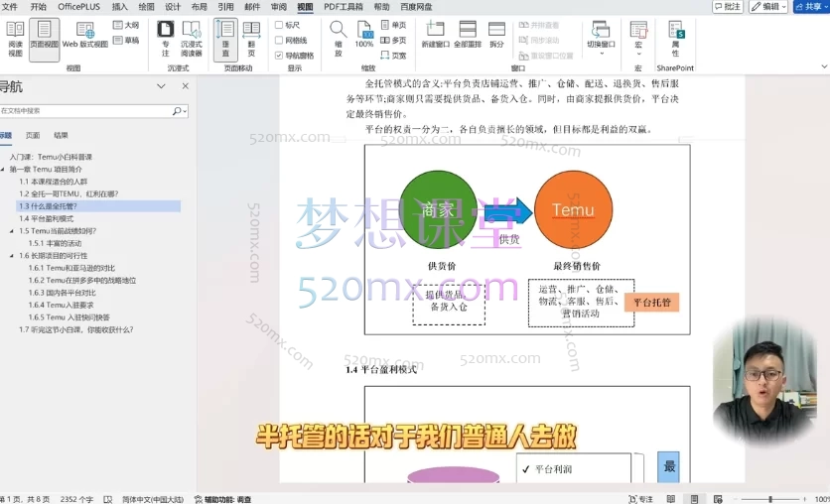Open the 开始 home tab
Viewport: 830px width, 504px height.
coord(38,7)
